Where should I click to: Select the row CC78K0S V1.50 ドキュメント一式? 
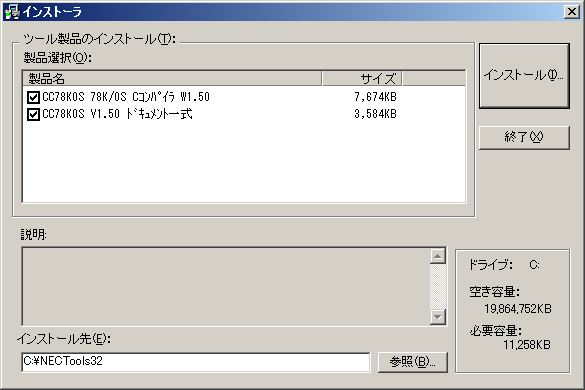pyautogui.click(x=244, y=114)
